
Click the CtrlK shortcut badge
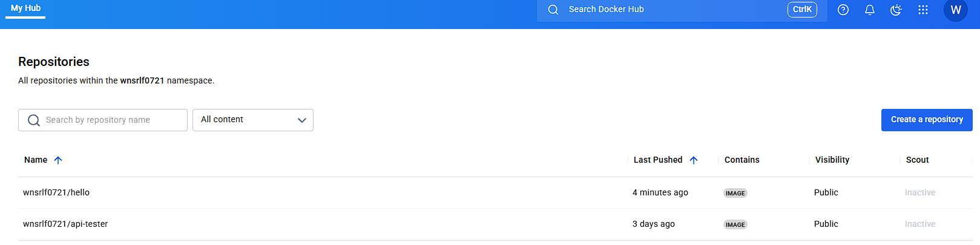tap(802, 10)
